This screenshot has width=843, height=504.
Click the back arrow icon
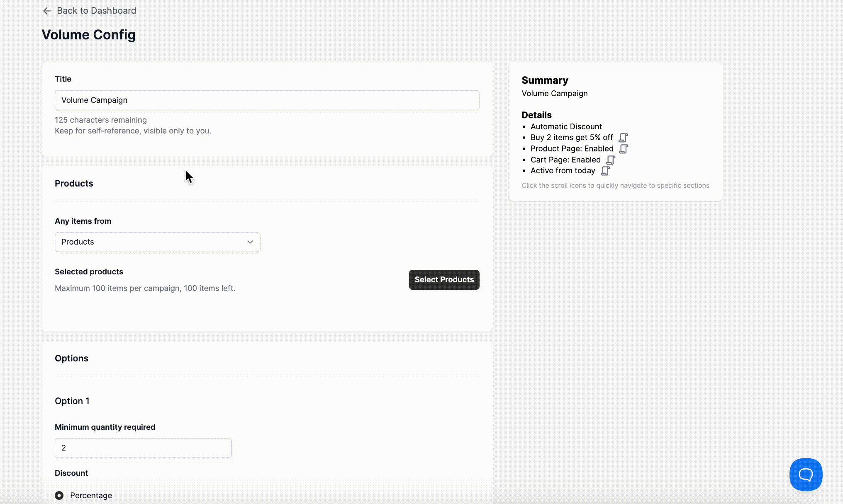point(47,11)
